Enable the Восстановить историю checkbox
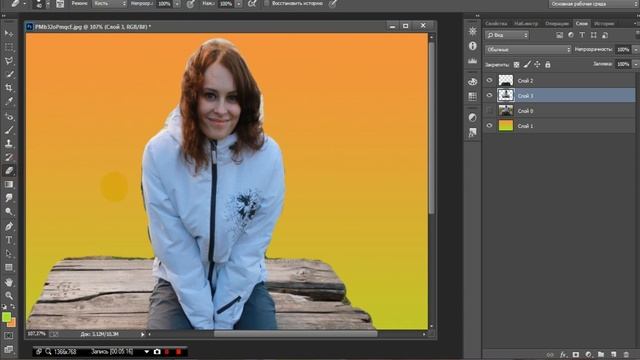Image resolution: width=640 pixels, height=360 pixels. pos(267,3)
